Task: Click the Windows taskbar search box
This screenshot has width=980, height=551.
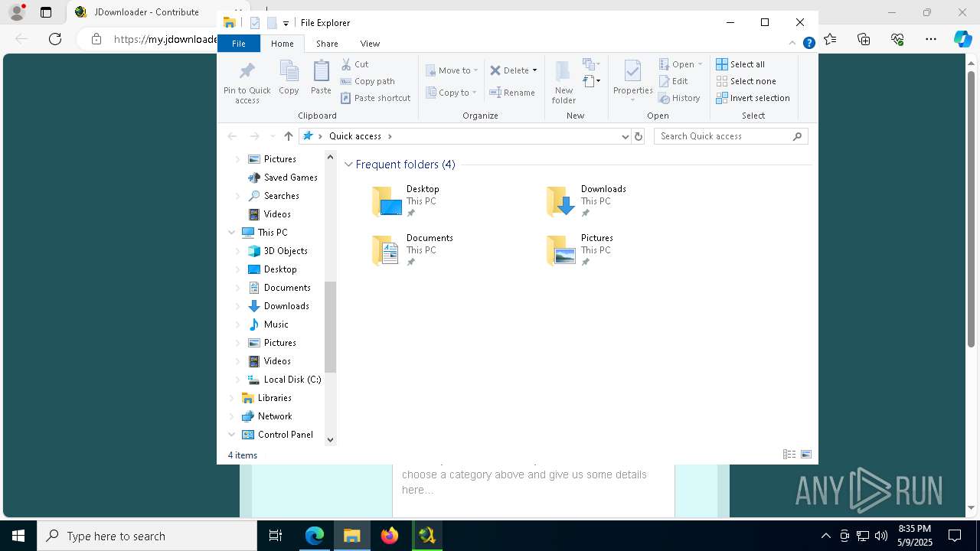Action: pyautogui.click(x=147, y=536)
